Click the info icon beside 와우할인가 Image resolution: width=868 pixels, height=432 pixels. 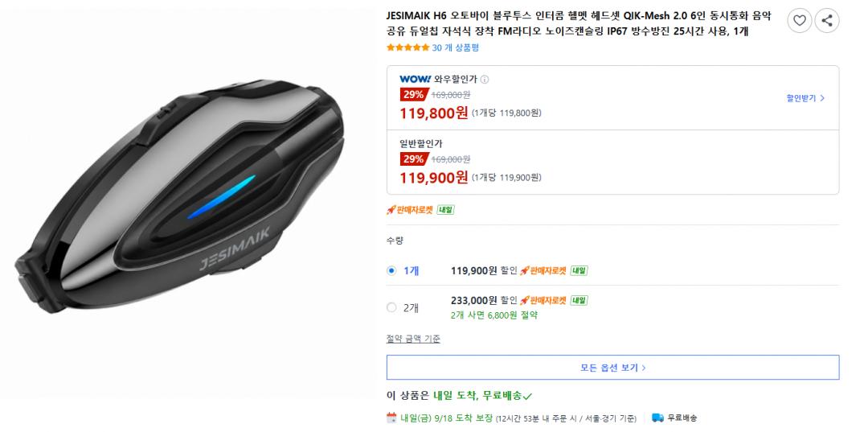pos(485,79)
